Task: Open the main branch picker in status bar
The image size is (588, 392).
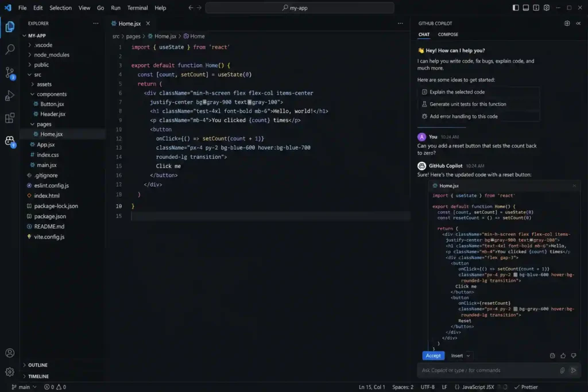Action: pos(24,387)
